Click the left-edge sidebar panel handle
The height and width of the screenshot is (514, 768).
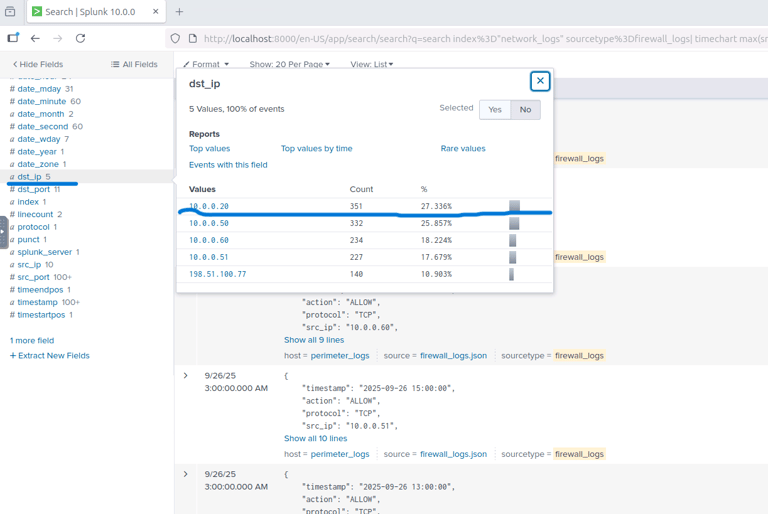(3, 232)
